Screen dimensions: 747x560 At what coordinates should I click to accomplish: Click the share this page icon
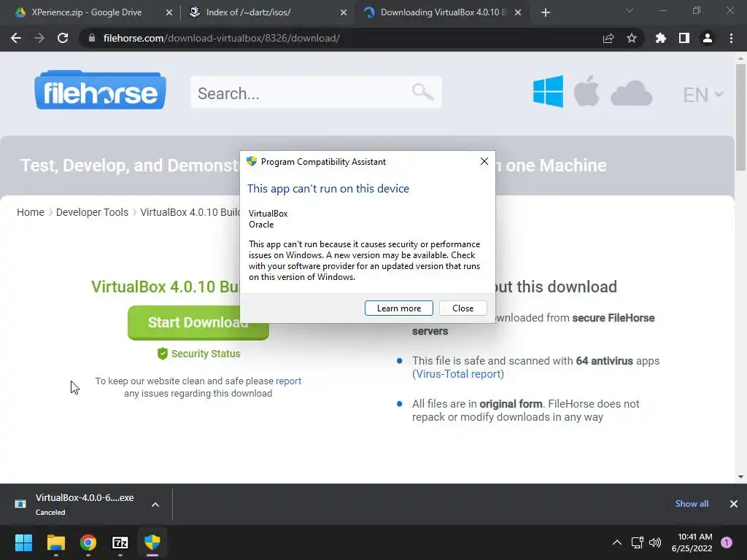[608, 38]
